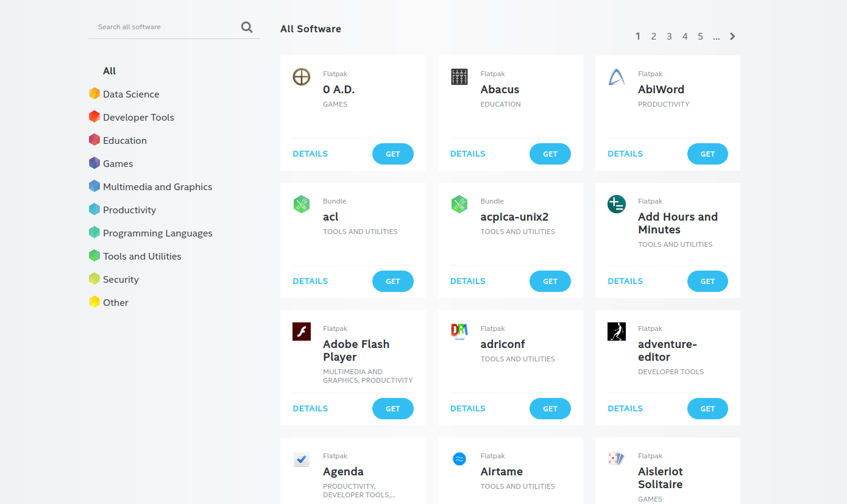Open the Productivity category
This screenshot has width=847, height=504.
(x=129, y=210)
